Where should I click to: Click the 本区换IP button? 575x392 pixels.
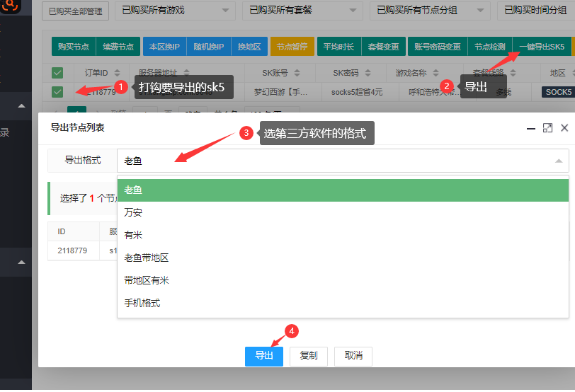[x=165, y=47]
